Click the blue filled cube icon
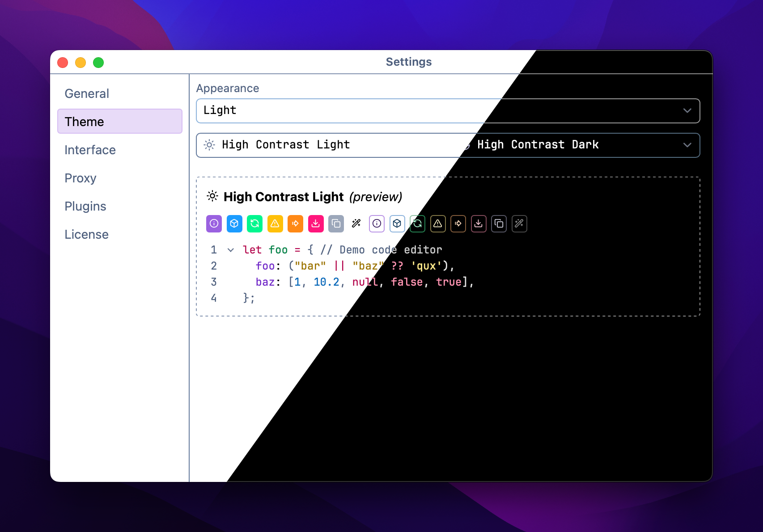 (234, 224)
